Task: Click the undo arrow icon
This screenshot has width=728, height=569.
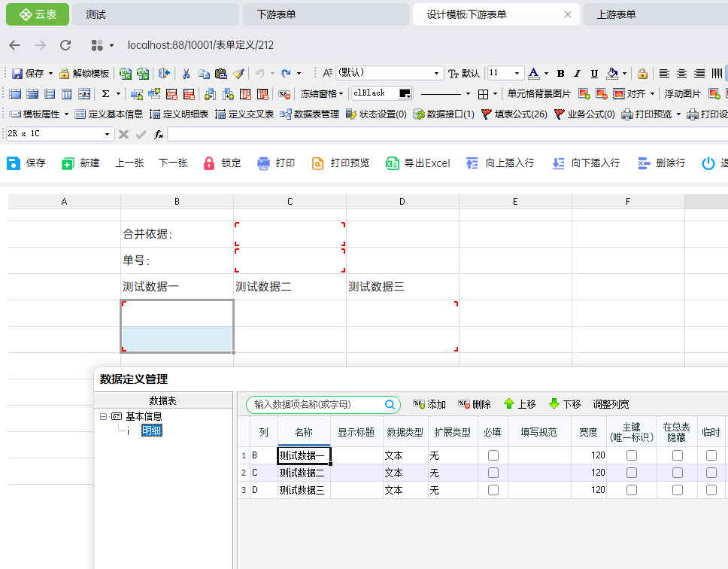Action: (260, 73)
